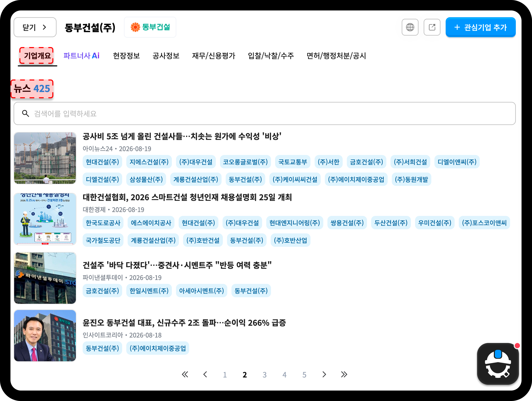Go to page 1
Image resolution: width=532 pixels, height=401 pixels.
coord(225,375)
